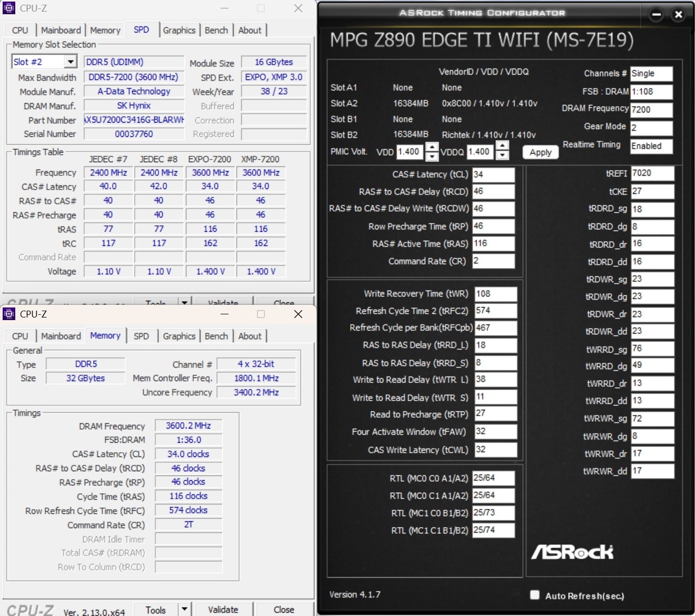Click Apply to set PMIC voltages

pyautogui.click(x=541, y=152)
